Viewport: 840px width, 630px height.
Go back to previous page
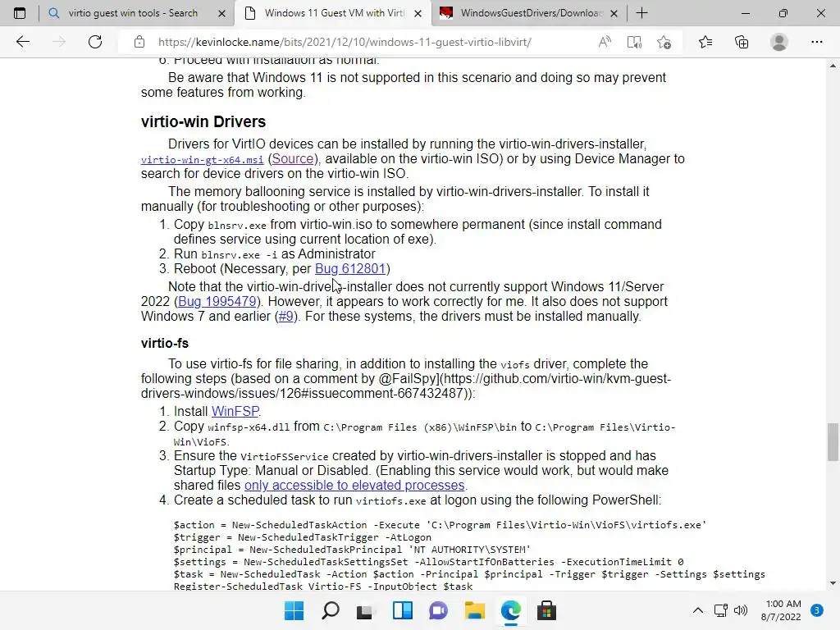pyautogui.click(x=22, y=42)
